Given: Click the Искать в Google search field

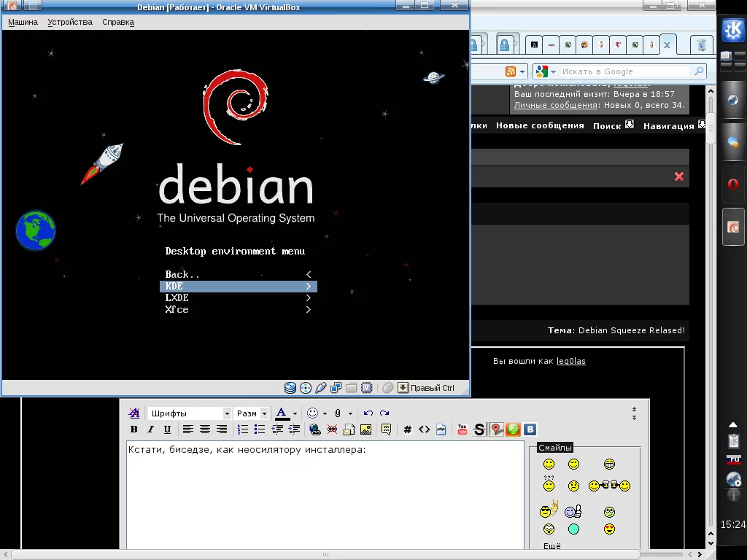Looking at the screenshot, I should (x=624, y=71).
